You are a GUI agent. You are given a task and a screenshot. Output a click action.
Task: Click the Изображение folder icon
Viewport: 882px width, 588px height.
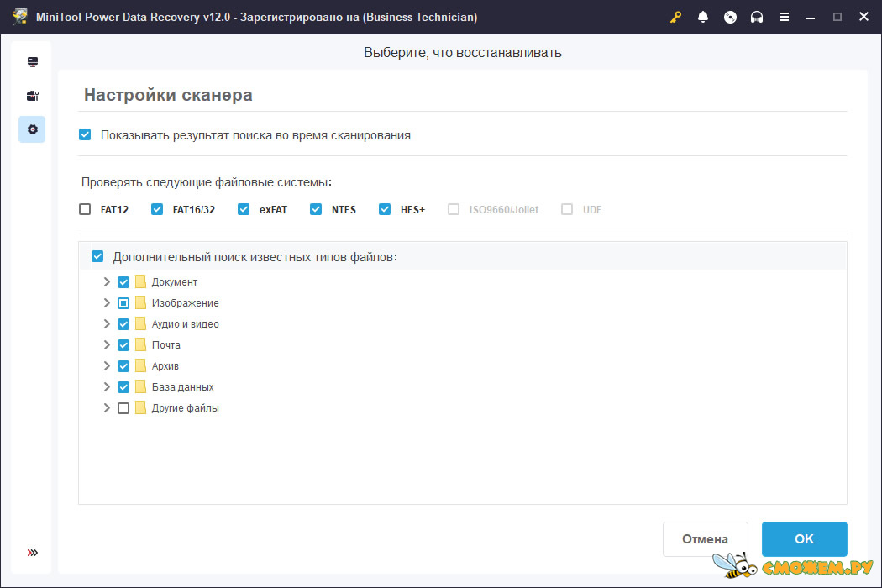coord(140,302)
